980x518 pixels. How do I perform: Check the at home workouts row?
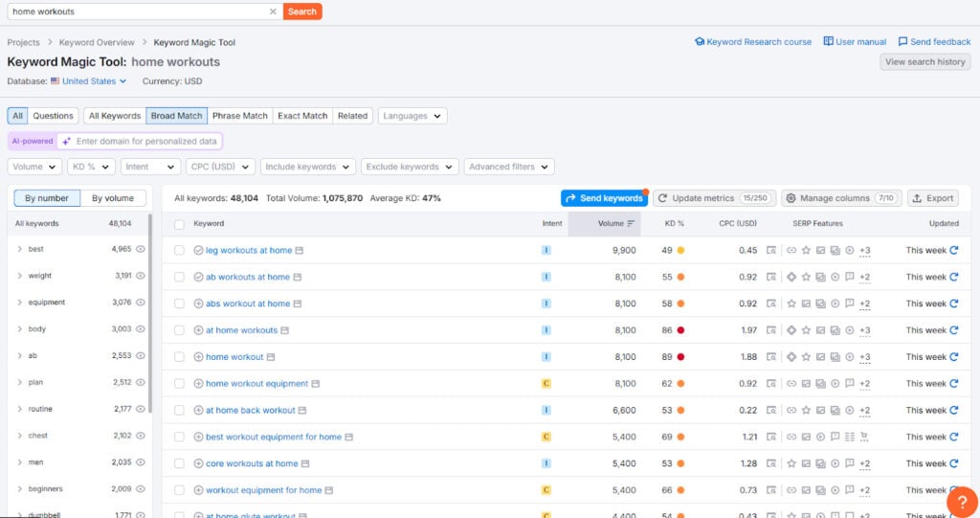(x=179, y=330)
